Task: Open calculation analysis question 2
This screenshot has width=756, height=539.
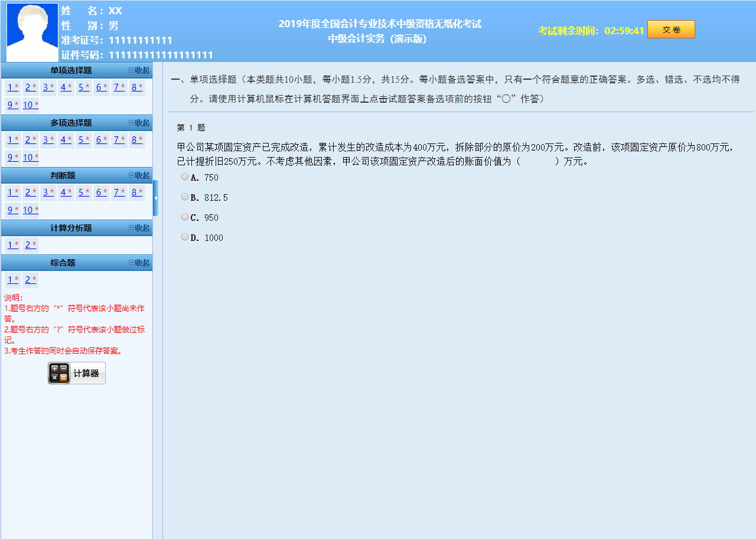Action: tap(30, 244)
